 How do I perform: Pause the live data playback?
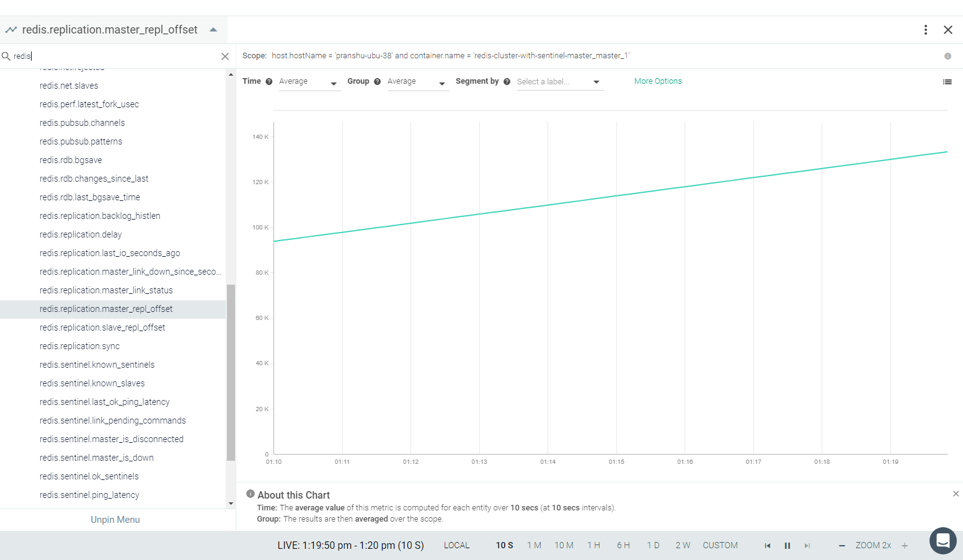tap(788, 546)
